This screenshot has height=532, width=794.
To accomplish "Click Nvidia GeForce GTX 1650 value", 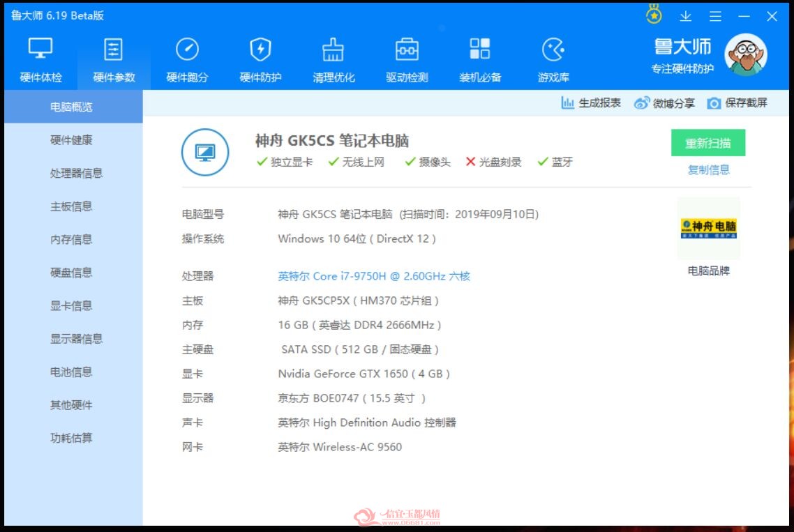I will pyautogui.click(x=364, y=374).
